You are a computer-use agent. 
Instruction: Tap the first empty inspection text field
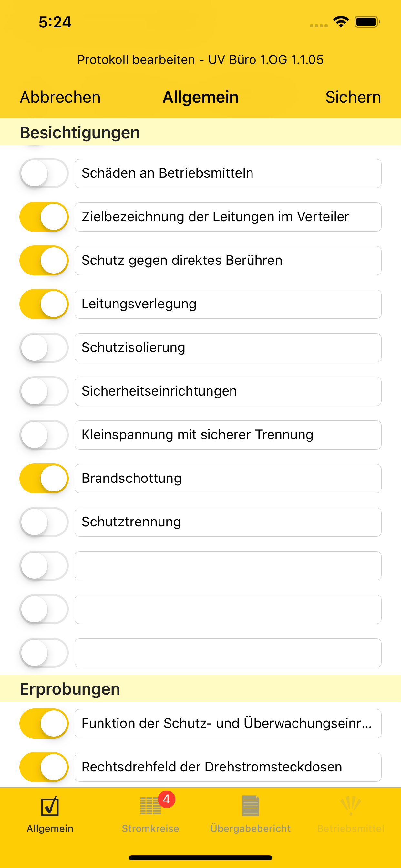coord(228,565)
